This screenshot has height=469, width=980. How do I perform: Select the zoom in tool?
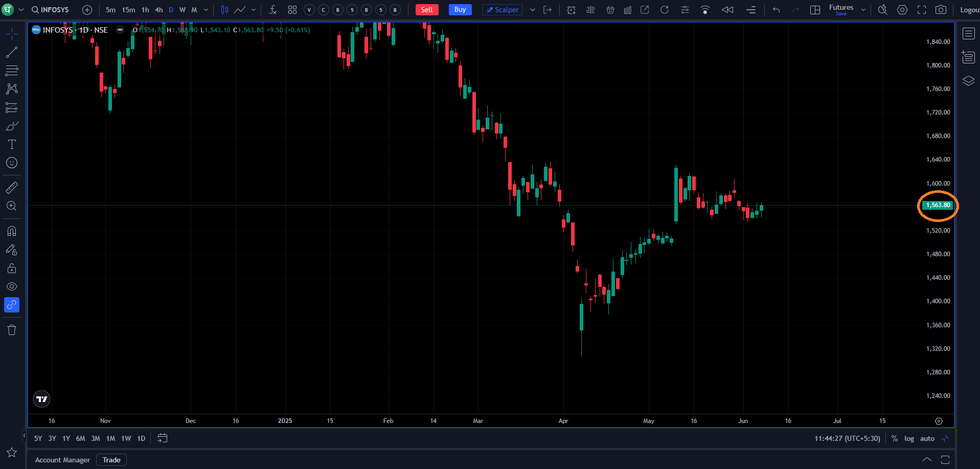click(12, 206)
